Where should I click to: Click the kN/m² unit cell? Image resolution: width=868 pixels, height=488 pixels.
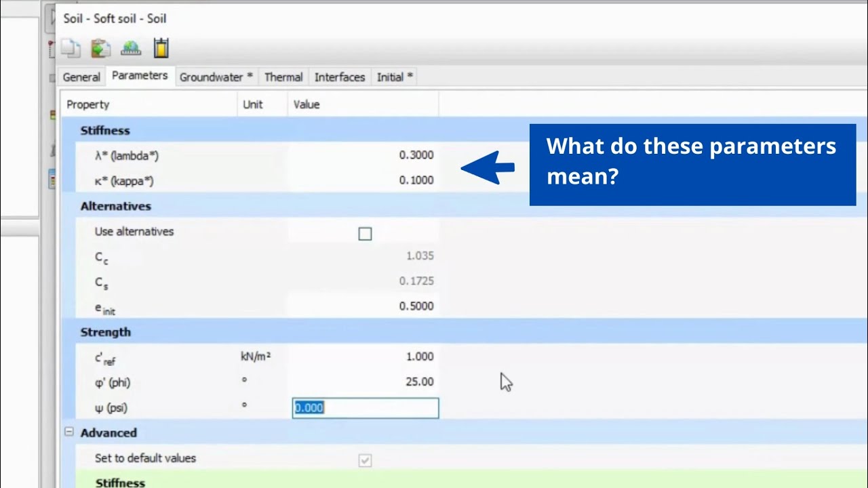tap(256, 357)
